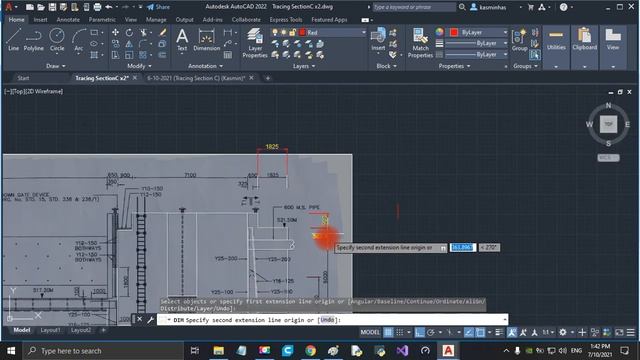
Task: Toggle annotation visibility in status bar
Action: tap(512, 332)
